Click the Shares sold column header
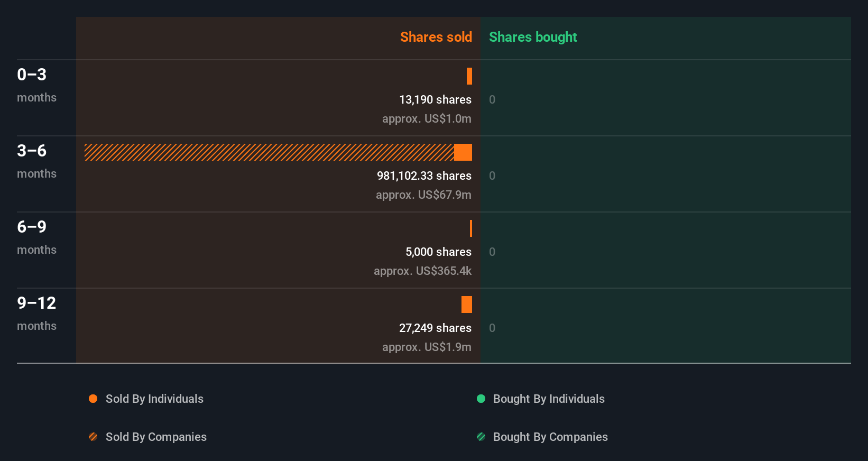This screenshot has height=461, width=868. pyautogui.click(x=436, y=37)
